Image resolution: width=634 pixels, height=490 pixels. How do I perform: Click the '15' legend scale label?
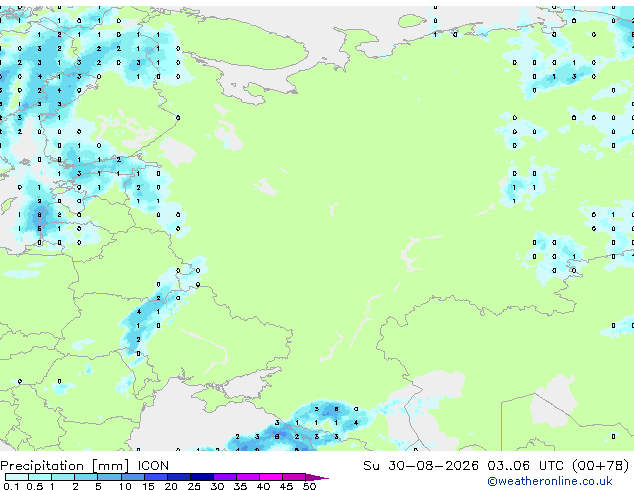pos(148,486)
